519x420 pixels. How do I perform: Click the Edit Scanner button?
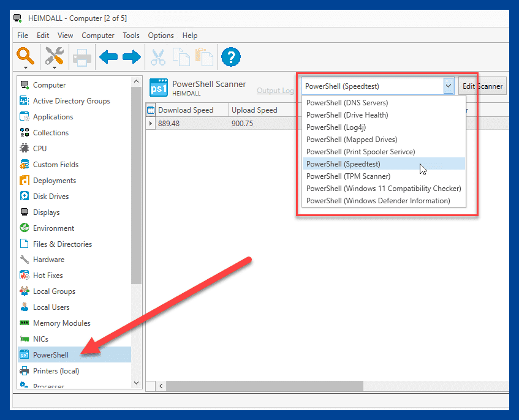[x=482, y=86]
